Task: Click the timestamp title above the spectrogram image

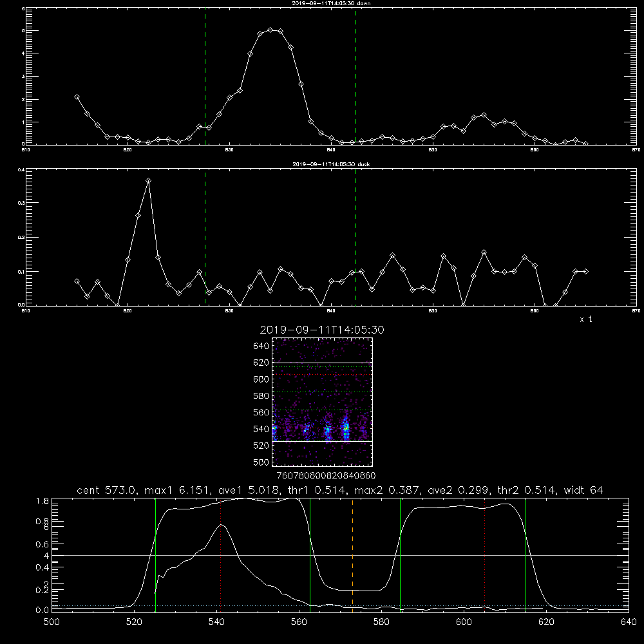Action: click(322, 330)
